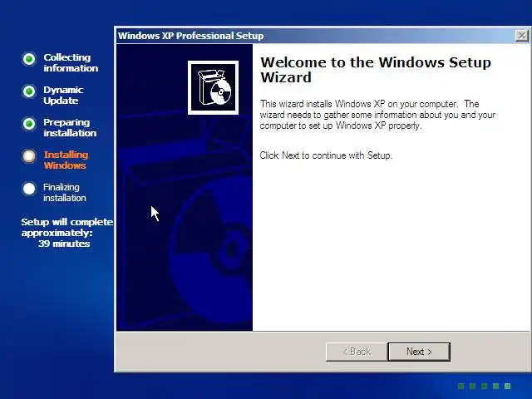Close the Windows XP Professional Setup dialog
The height and width of the screenshot is (399, 532).
pyautogui.click(x=521, y=36)
